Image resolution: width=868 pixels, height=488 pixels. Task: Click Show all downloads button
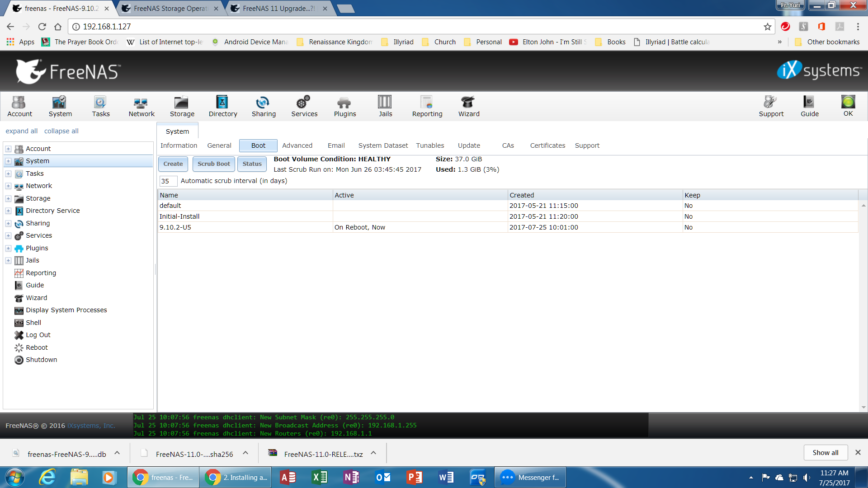pos(825,453)
